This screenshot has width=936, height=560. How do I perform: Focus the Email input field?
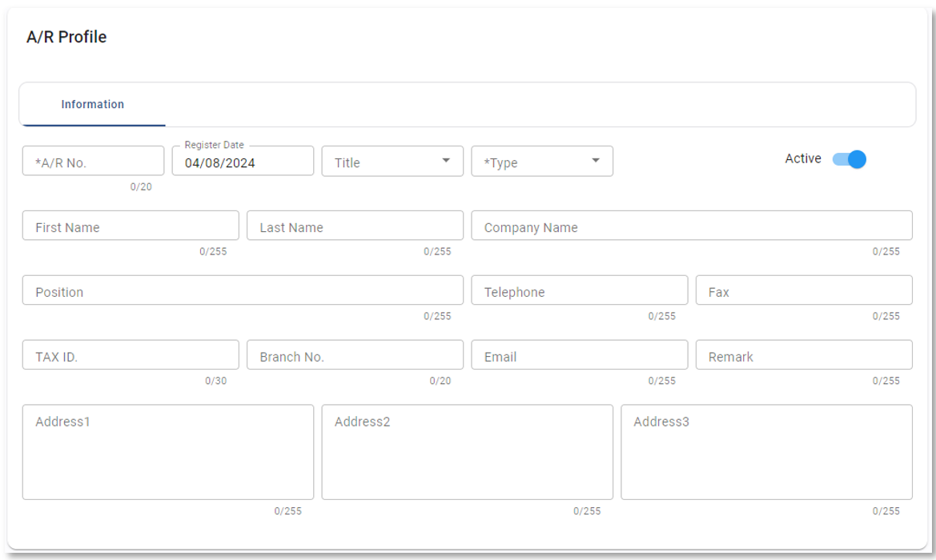coord(579,356)
